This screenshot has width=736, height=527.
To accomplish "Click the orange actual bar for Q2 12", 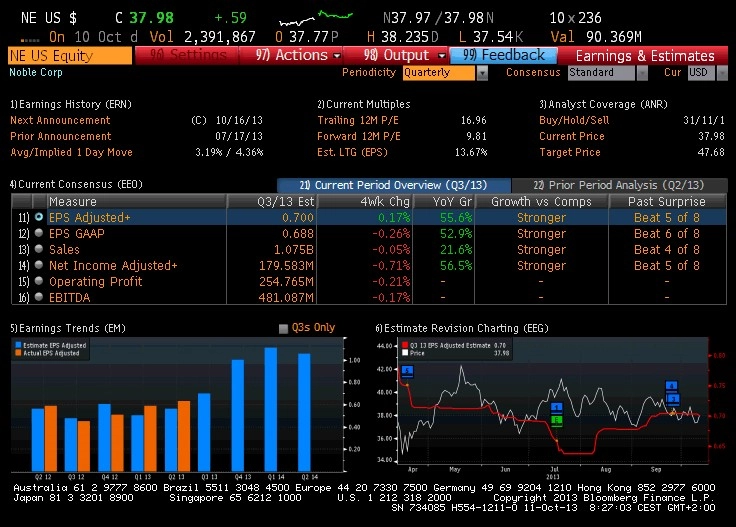I will (51, 439).
